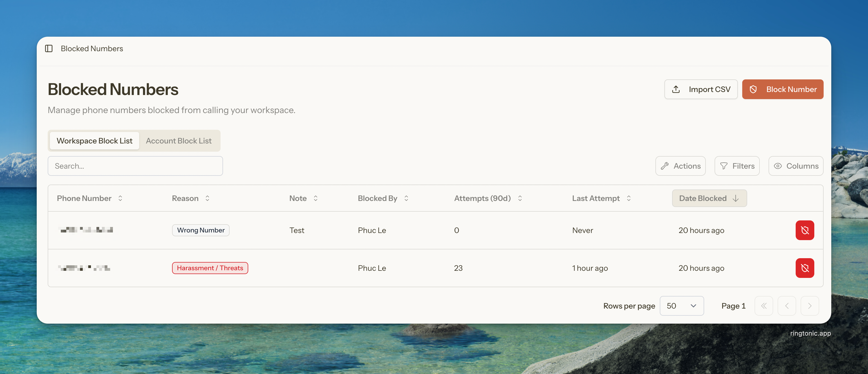Select the Workspace Block List tab
This screenshot has height=374, width=868.
click(x=94, y=141)
